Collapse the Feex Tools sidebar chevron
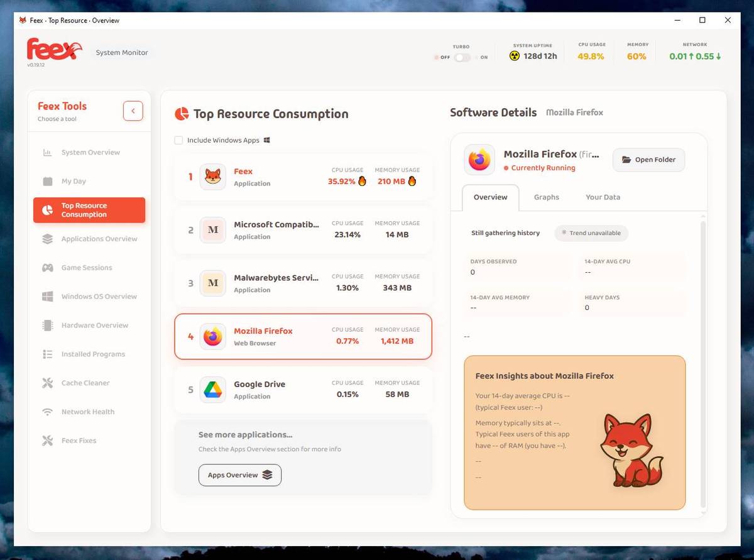 [x=133, y=111]
